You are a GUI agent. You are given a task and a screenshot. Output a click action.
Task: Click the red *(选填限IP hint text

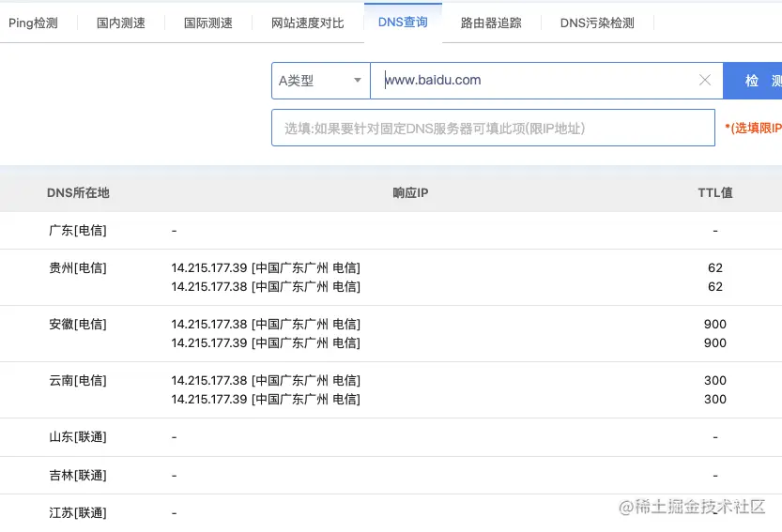pos(753,129)
